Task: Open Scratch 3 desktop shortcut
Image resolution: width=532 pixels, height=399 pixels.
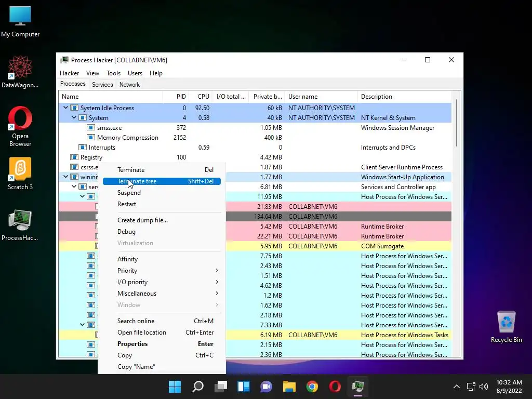Action: [x=20, y=174]
